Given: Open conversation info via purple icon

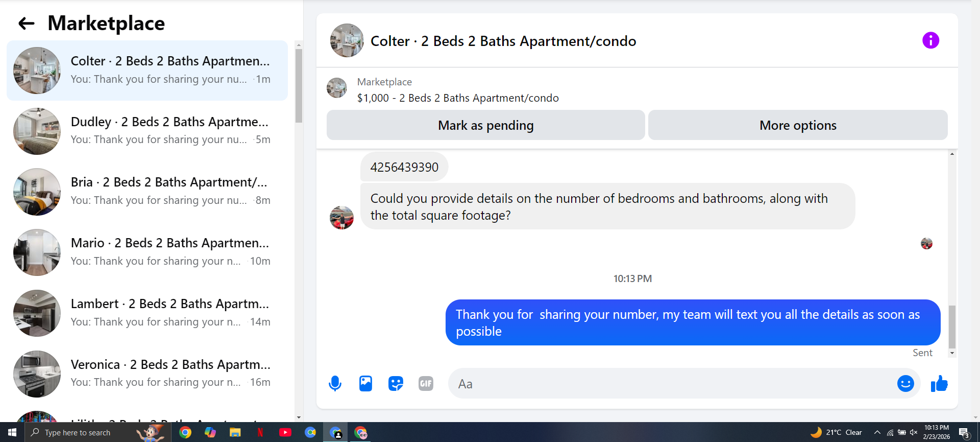Looking at the screenshot, I should 930,40.
